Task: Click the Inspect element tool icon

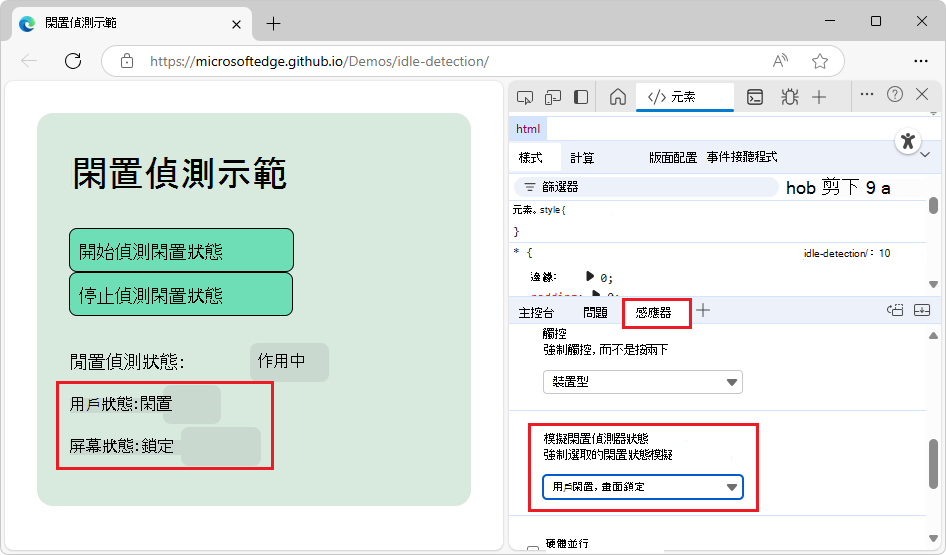Action: 525,97
